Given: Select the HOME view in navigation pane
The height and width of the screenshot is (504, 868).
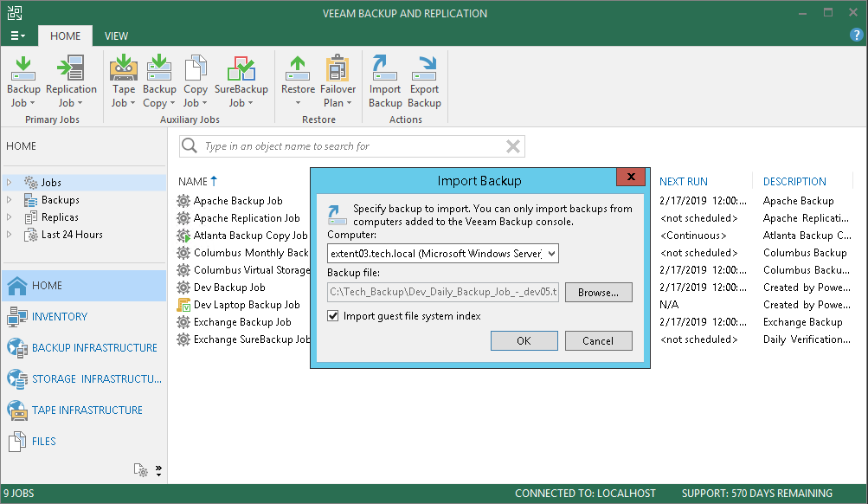Looking at the screenshot, I should 83,285.
